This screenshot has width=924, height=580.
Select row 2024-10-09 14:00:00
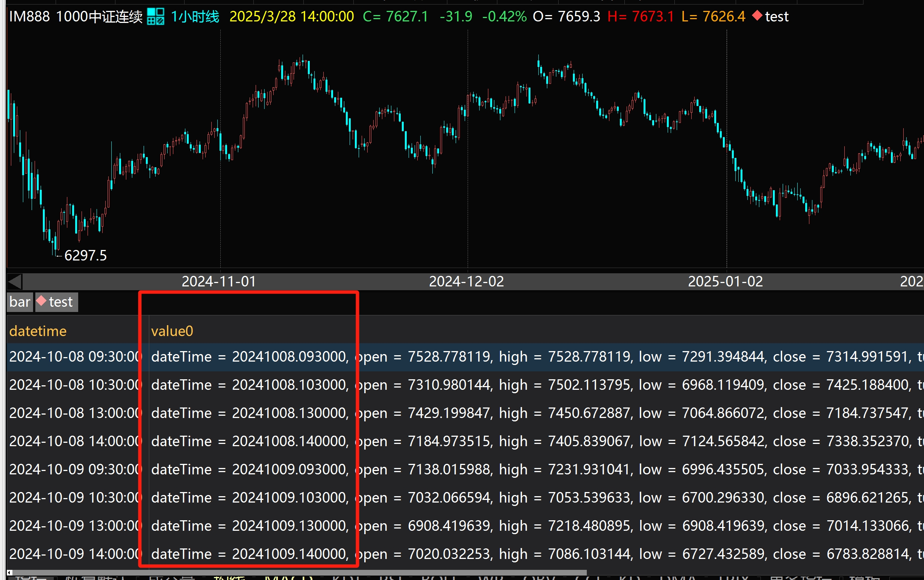coord(465,554)
